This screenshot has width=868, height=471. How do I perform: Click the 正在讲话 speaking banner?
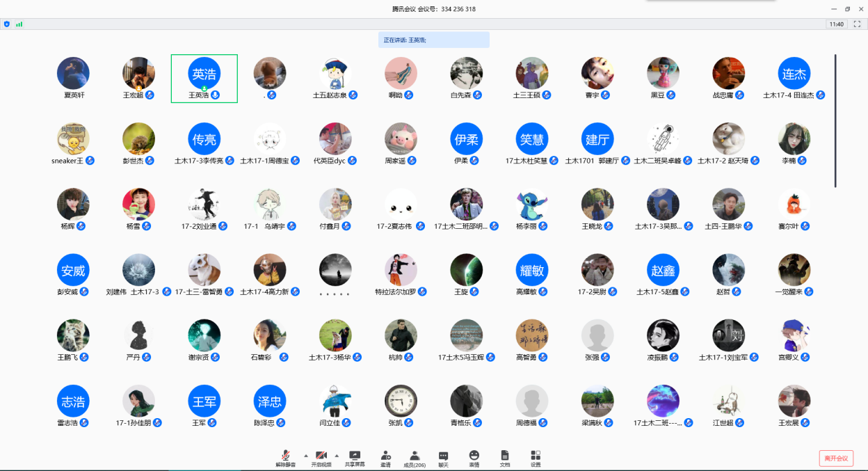[433, 40]
